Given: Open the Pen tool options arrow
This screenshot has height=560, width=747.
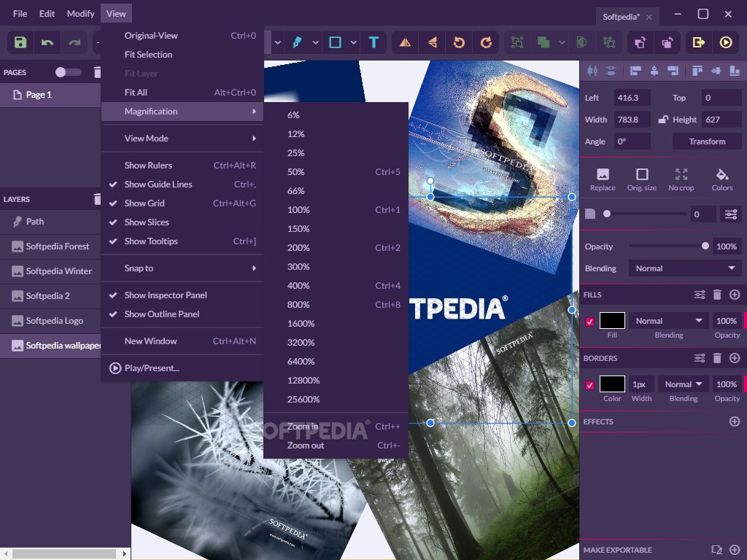Looking at the screenshot, I should (x=315, y=42).
